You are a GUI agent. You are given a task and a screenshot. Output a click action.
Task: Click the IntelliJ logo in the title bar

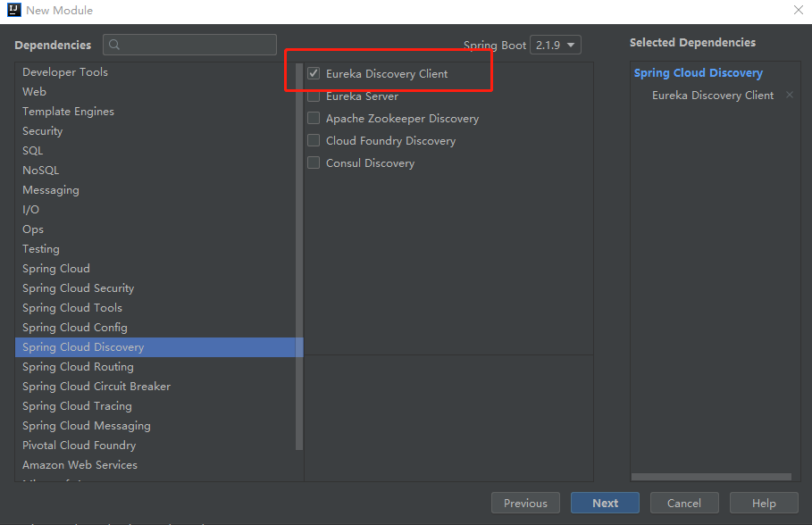(13, 11)
